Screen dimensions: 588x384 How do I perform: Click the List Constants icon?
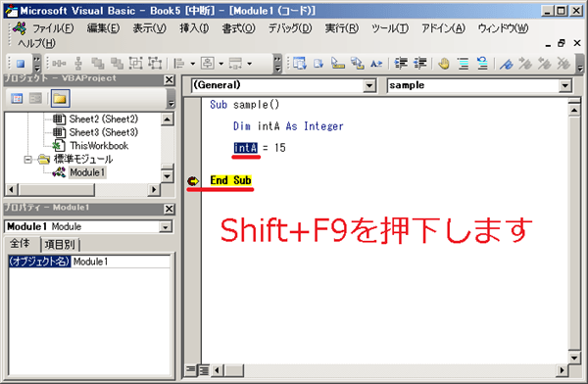coord(318,64)
